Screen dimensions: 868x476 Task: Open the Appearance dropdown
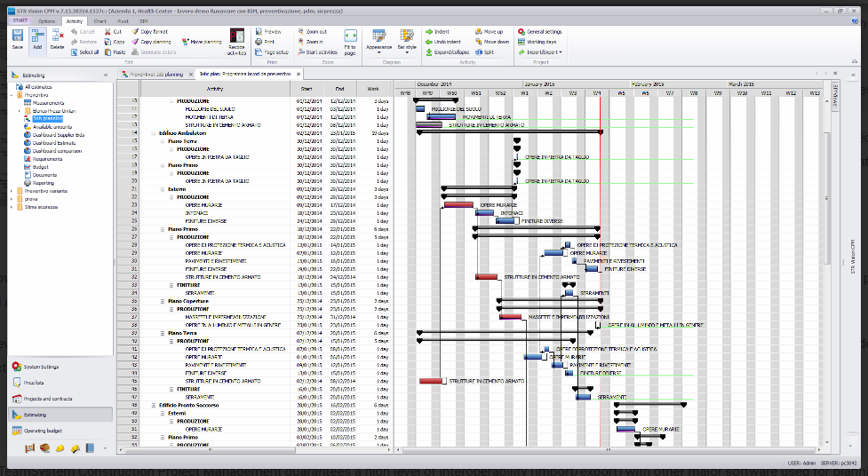(378, 39)
